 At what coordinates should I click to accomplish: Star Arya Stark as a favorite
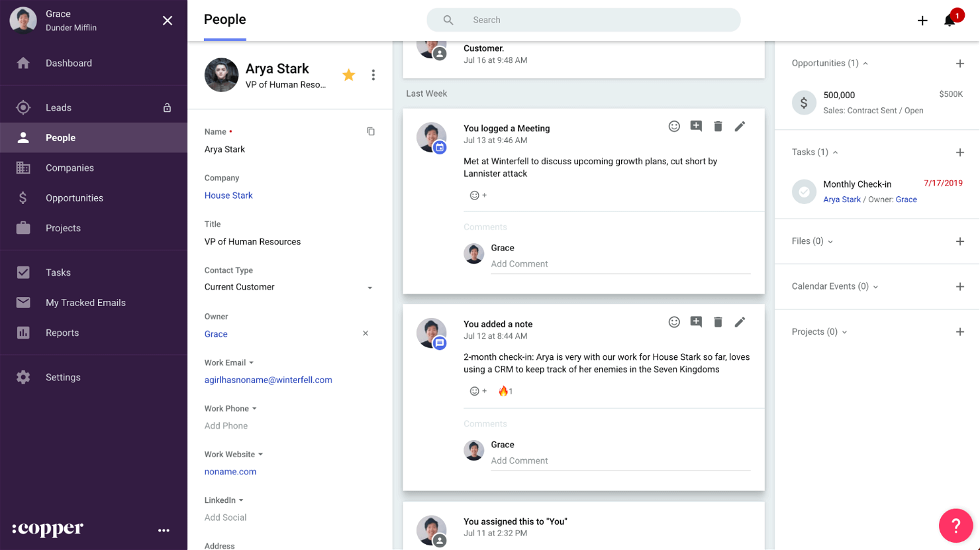(348, 75)
